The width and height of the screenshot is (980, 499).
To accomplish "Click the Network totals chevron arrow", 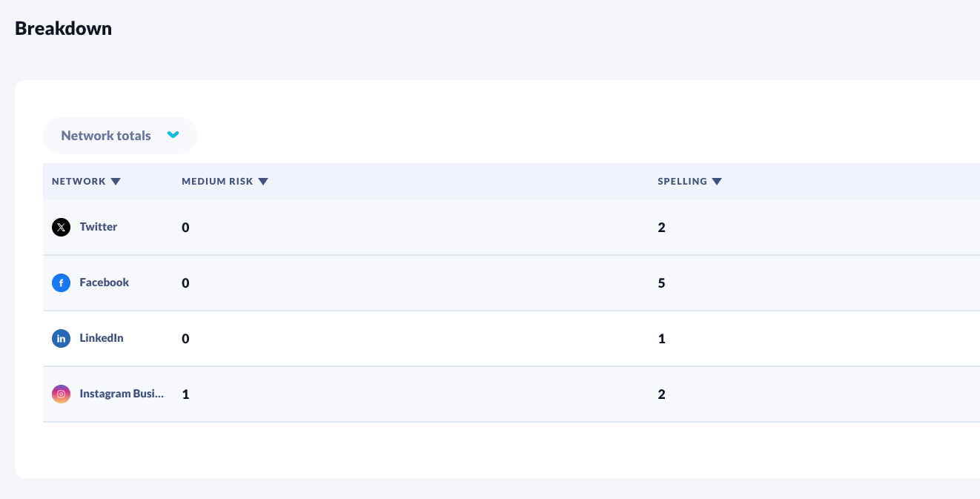I will [173, 135].
